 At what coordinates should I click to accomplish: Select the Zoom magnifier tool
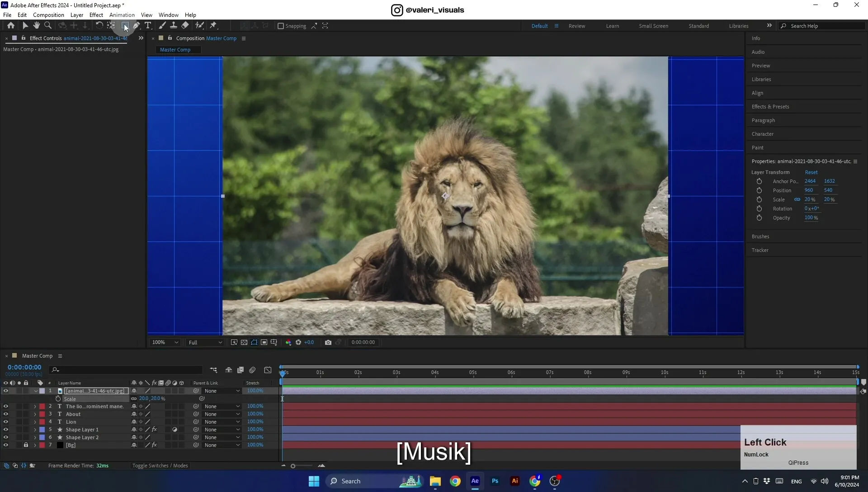point(48,26)
